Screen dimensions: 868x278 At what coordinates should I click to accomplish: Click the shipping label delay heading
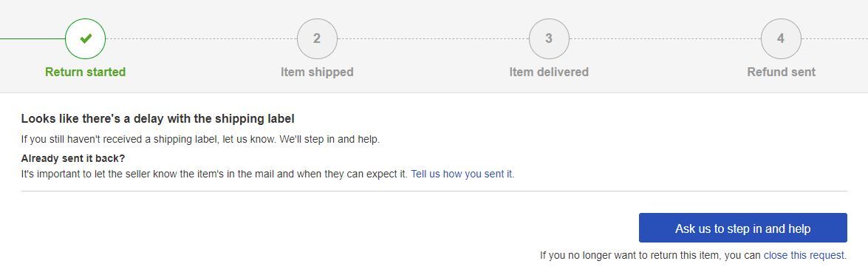coord(158,118)
